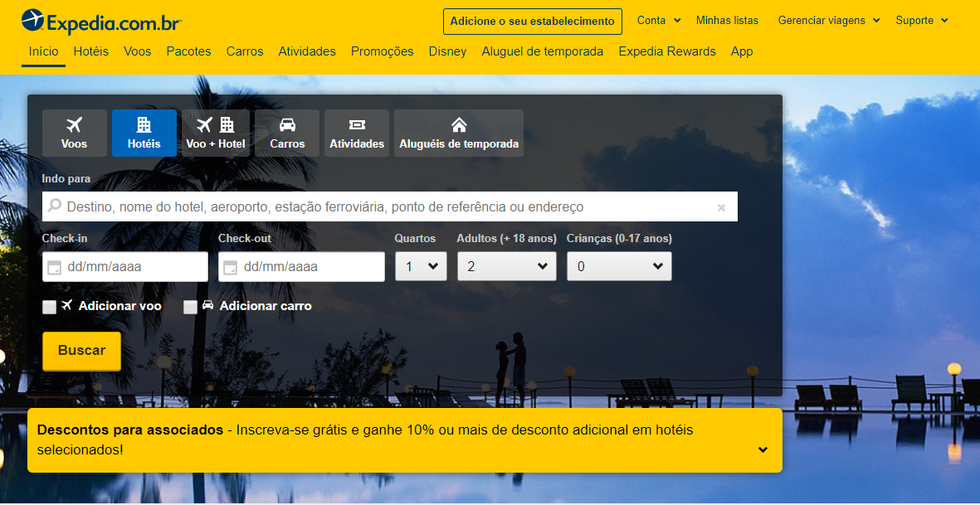
Task: Open the Crianças (0-17 anos) dropdown
Action: click(x=619, y=266)
